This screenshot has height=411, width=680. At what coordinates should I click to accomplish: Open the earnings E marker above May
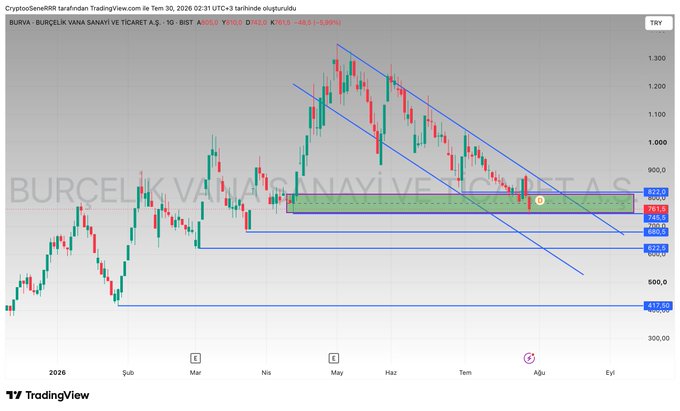tap(333, 358)
